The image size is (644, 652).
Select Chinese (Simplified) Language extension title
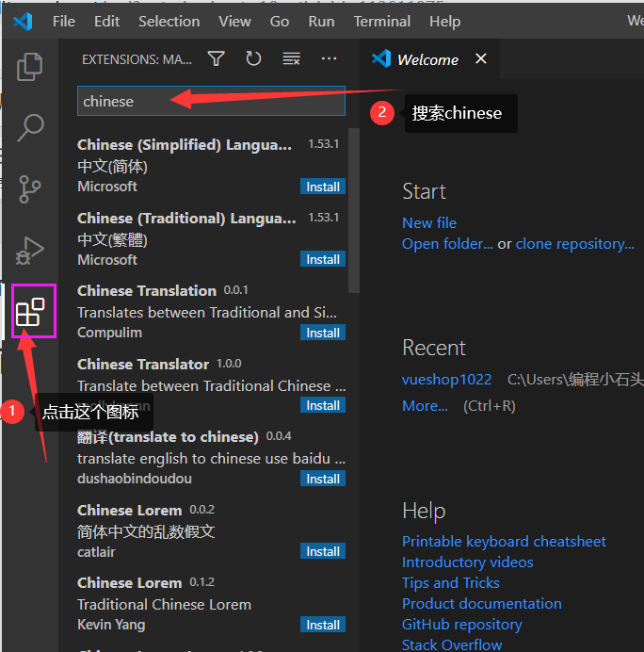185,145
